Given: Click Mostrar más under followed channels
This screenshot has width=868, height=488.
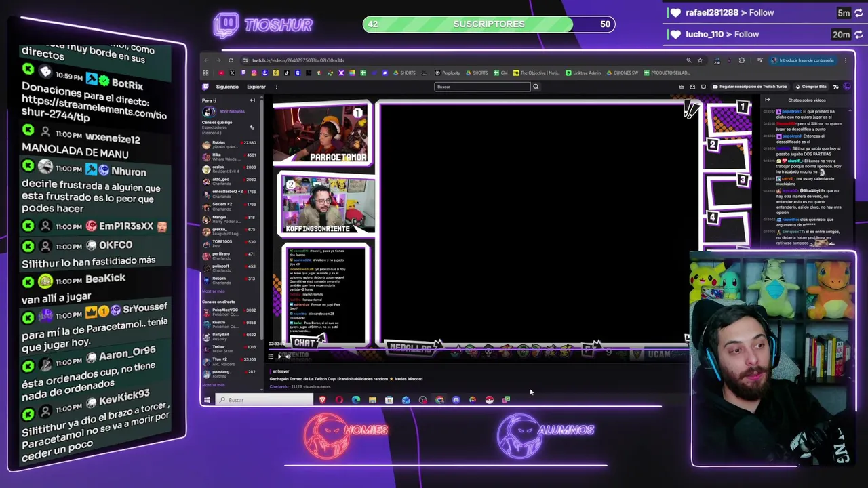Looking at the screenshot, I should click(214, 291).
